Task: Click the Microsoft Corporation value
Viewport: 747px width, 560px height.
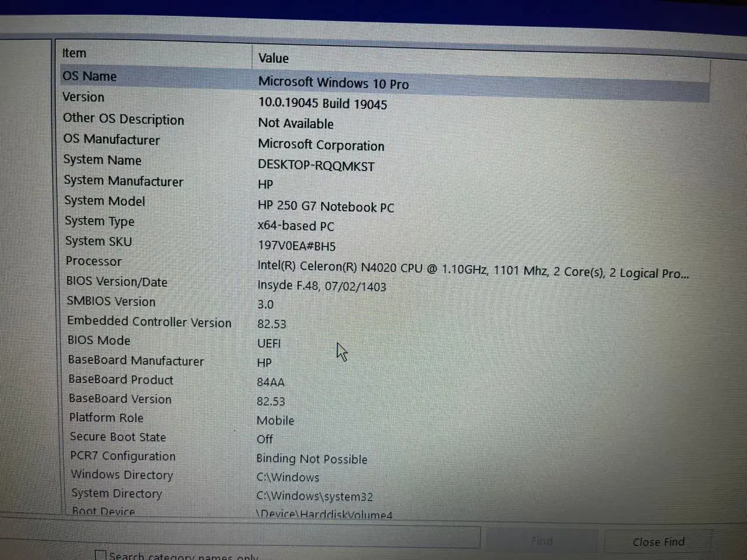Action: pyautogui.click(x=321, y=145)
